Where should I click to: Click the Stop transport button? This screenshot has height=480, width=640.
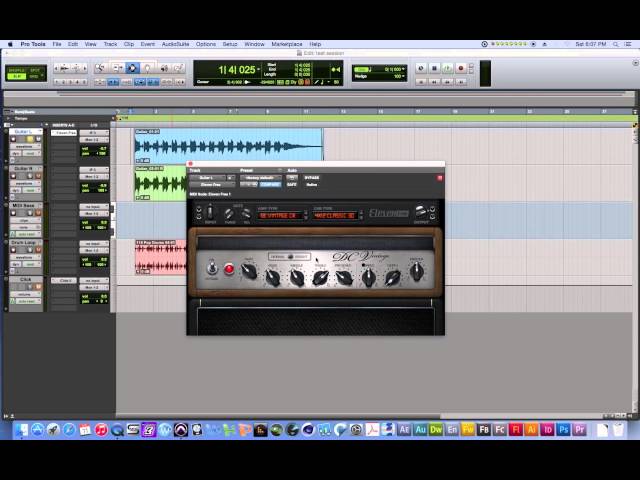[x=434, y=68]
